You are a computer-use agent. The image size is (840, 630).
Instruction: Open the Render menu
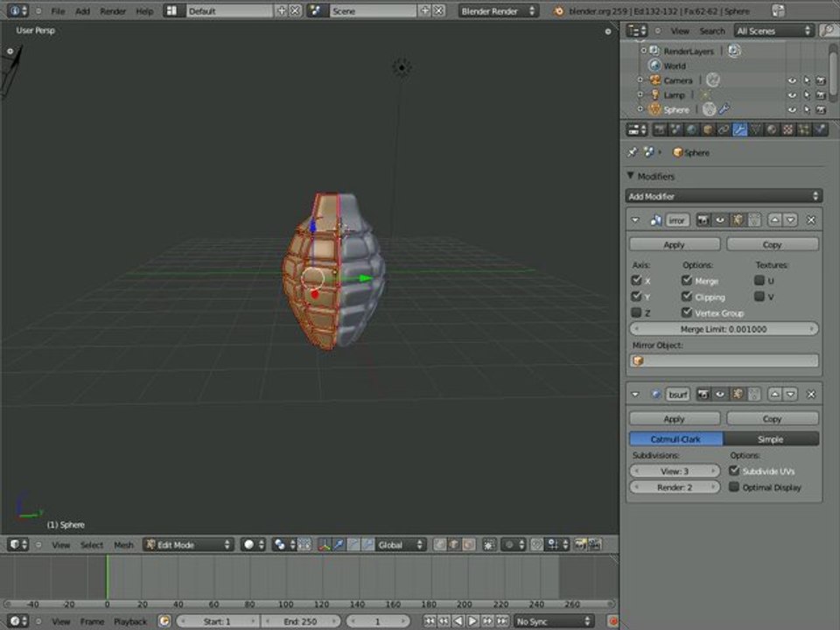tap(113, 11)
